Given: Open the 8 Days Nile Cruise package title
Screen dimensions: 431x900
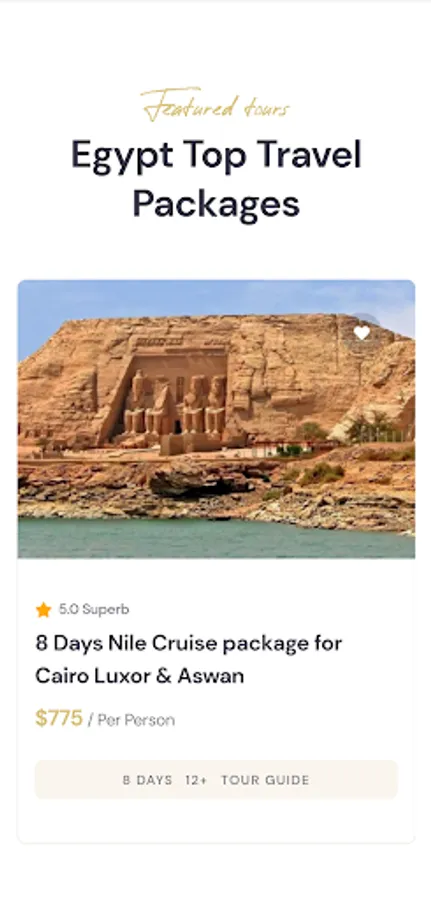Looking at the screenshot, I should click(x=189, y=644).
